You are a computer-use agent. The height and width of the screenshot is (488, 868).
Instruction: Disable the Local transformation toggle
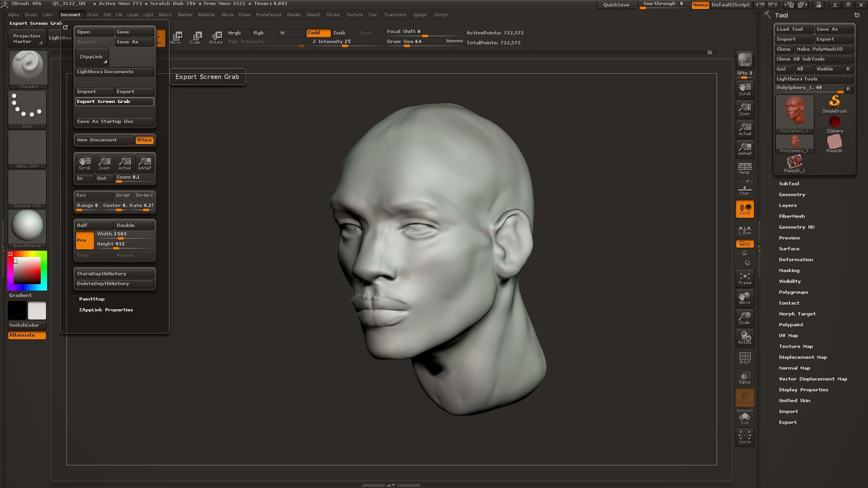click(745, 209)
